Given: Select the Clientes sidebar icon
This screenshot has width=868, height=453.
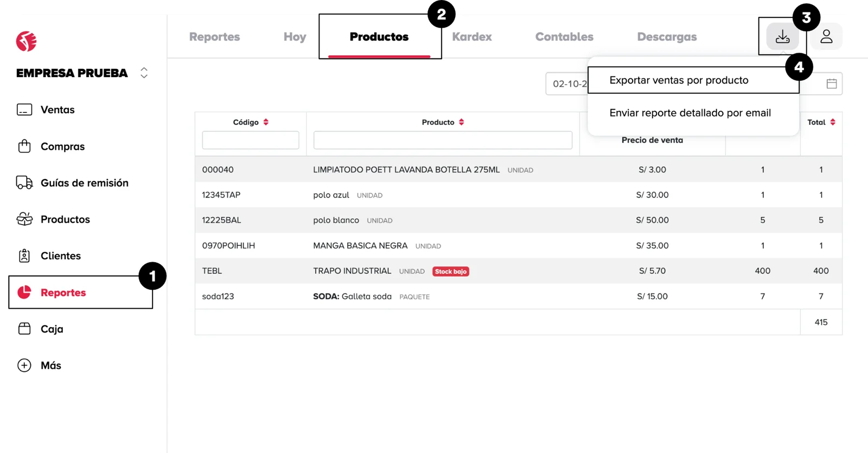Looking at the screenshot, I should coord(24,256).
